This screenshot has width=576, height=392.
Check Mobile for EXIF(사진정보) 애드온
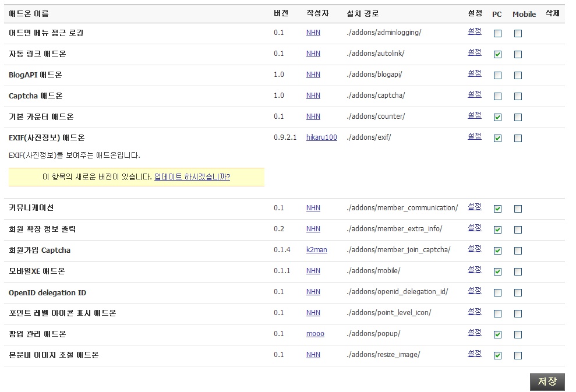tap(518, 138)
